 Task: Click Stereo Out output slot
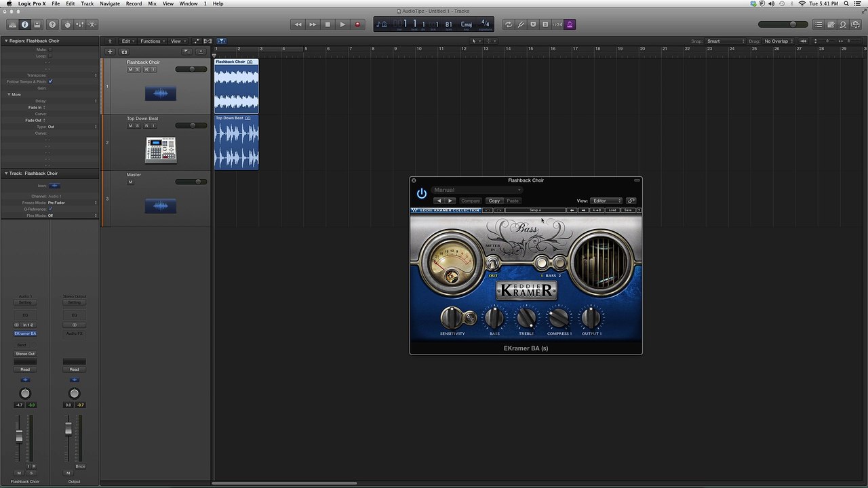coord(25,354)
